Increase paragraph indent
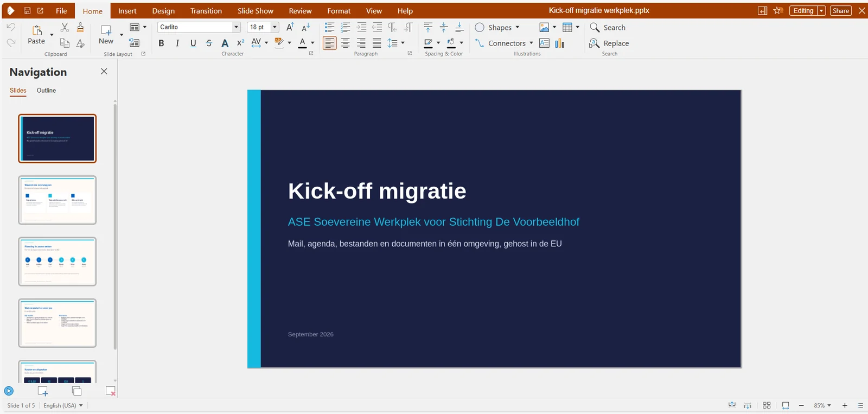 pos(361,27)
